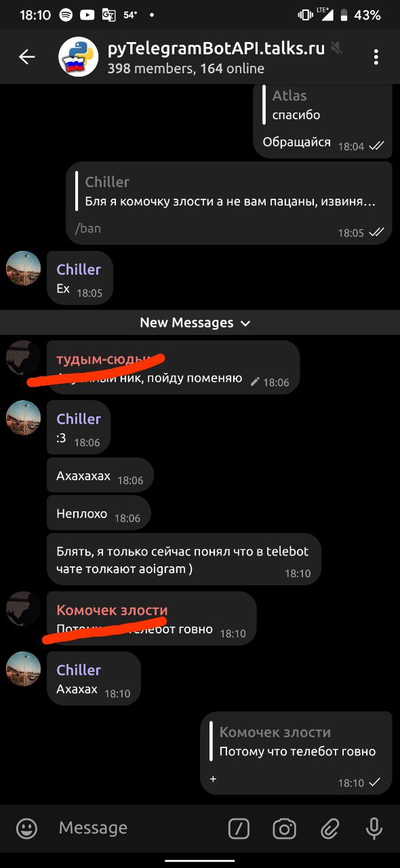
Task: Jump to quoted Atlas 'спасибо' reply
Action: 297,105
